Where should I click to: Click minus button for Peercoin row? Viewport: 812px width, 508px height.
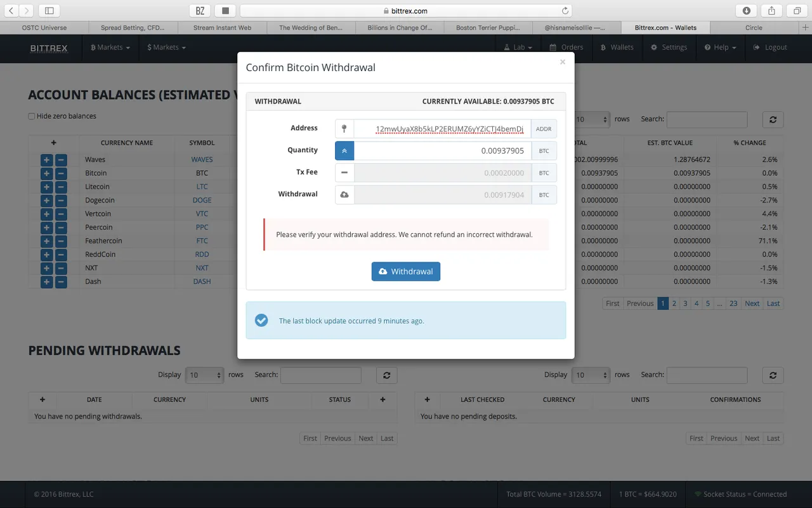pyautogui.click(x=61, y=227)
